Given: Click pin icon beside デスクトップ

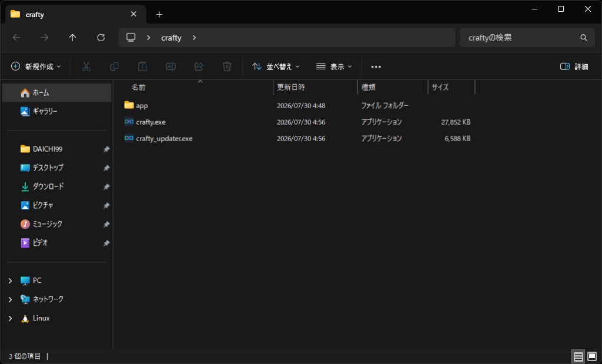Looking at the screenshot, I should [x=106, y=168].
